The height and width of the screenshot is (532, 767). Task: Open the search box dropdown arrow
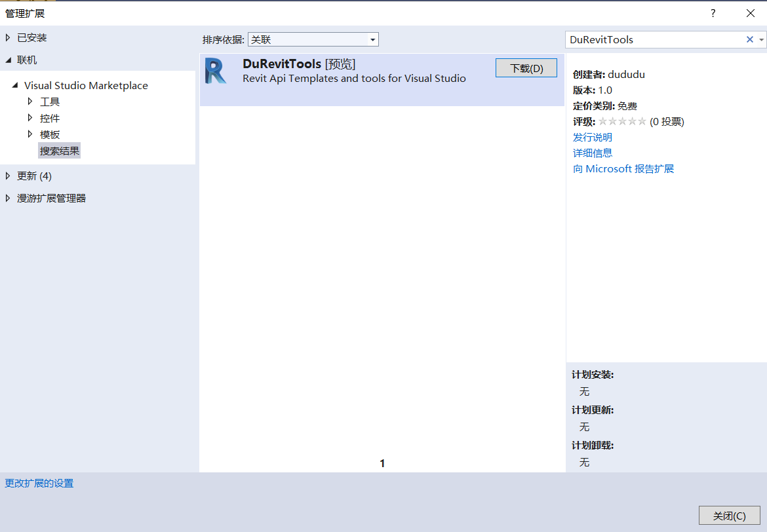click(x=762, y=39)
